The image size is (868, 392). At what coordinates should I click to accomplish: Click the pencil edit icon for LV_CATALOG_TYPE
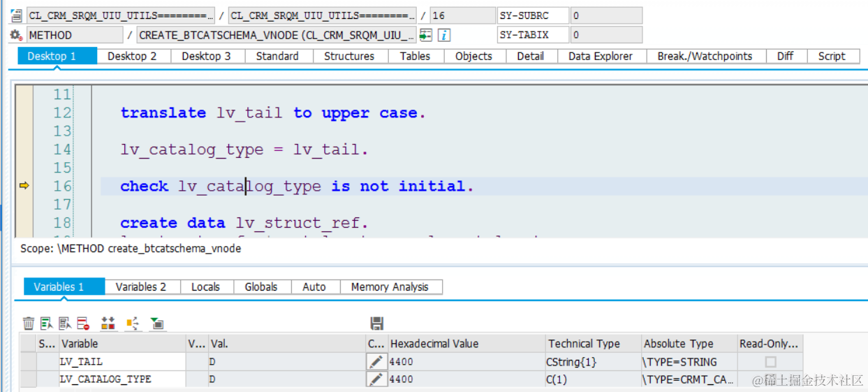click(376, 379)
